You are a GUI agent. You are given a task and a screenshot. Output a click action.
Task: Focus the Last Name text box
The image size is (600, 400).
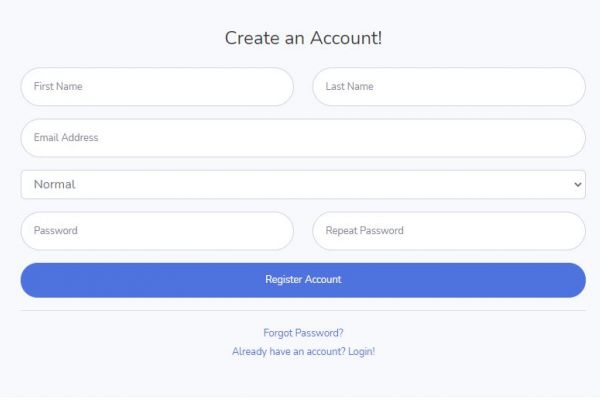tap(449, 87)
